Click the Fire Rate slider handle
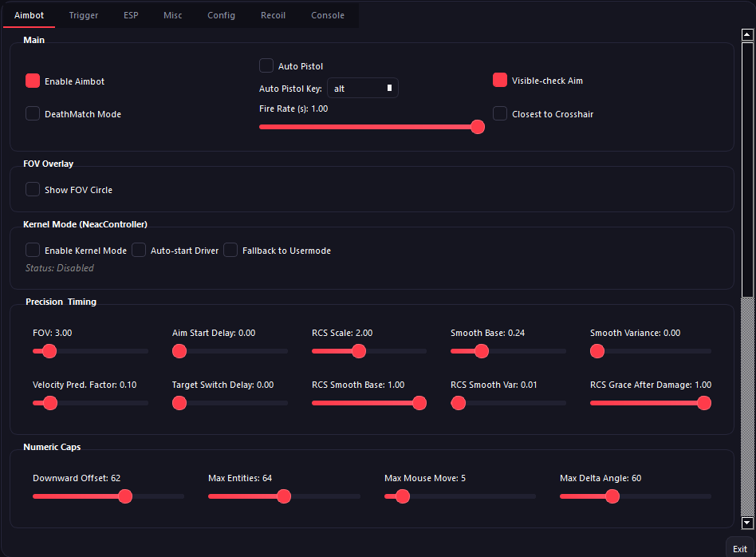Screen dimensions: 756x557 point(478,126)
